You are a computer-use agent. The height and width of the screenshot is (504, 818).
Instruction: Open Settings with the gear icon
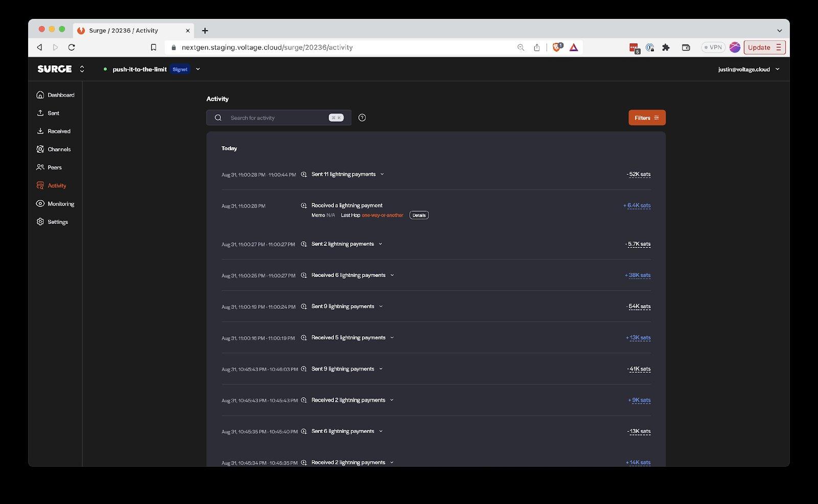[40, 221]
